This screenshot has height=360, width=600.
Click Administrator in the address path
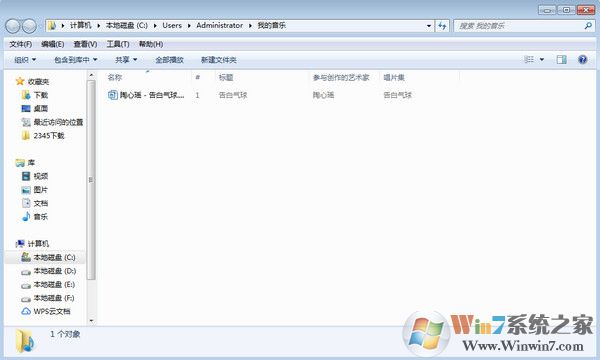click(x=220, y=26)
